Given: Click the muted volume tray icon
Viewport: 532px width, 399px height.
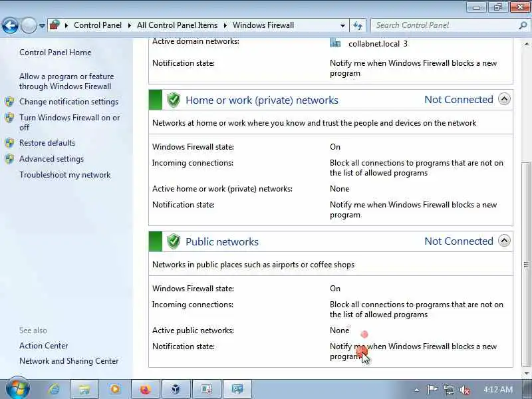Looking at the screenshot, I should pos(464,390).
